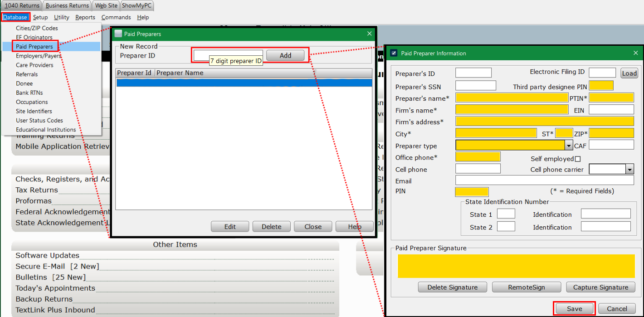Click the Add button for new preparer
Screen dimensions: 644x317
pyautogui.click(x=285, y=55)
